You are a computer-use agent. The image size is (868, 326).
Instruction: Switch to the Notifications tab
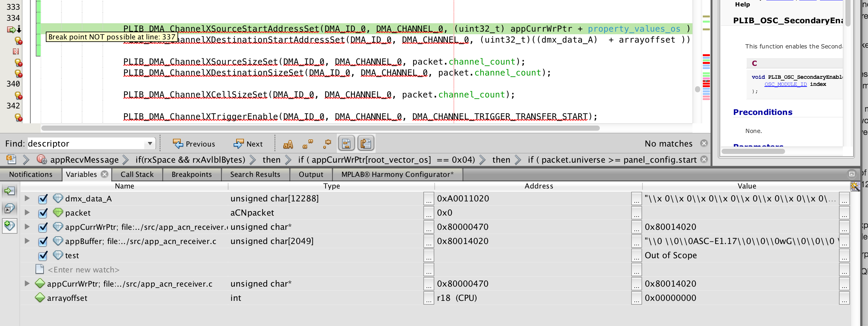point(31,174)
